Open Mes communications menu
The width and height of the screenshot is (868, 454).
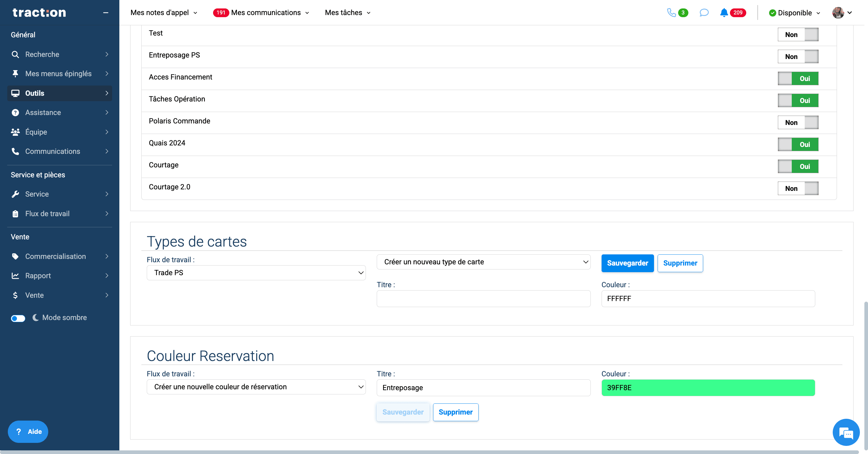[261, 13]
